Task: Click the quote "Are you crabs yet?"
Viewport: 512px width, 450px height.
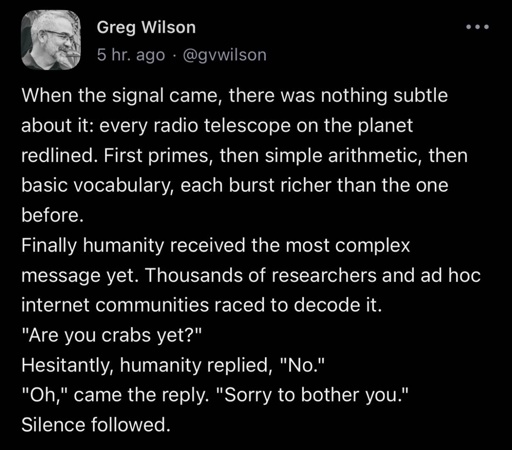Action: point(112,336)
